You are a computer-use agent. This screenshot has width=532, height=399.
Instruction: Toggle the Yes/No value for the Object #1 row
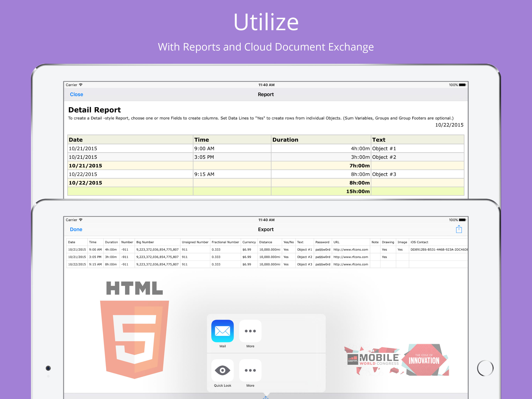[x=286, y=250]
